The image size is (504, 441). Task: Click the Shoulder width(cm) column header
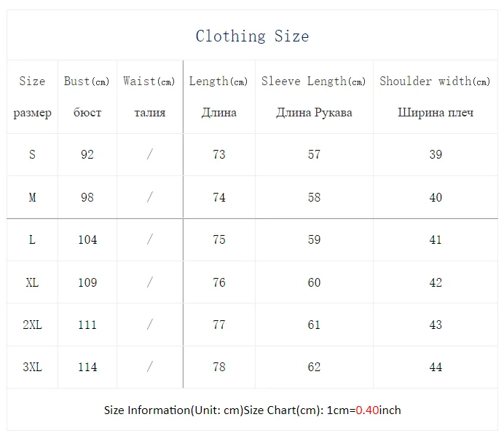436,82
